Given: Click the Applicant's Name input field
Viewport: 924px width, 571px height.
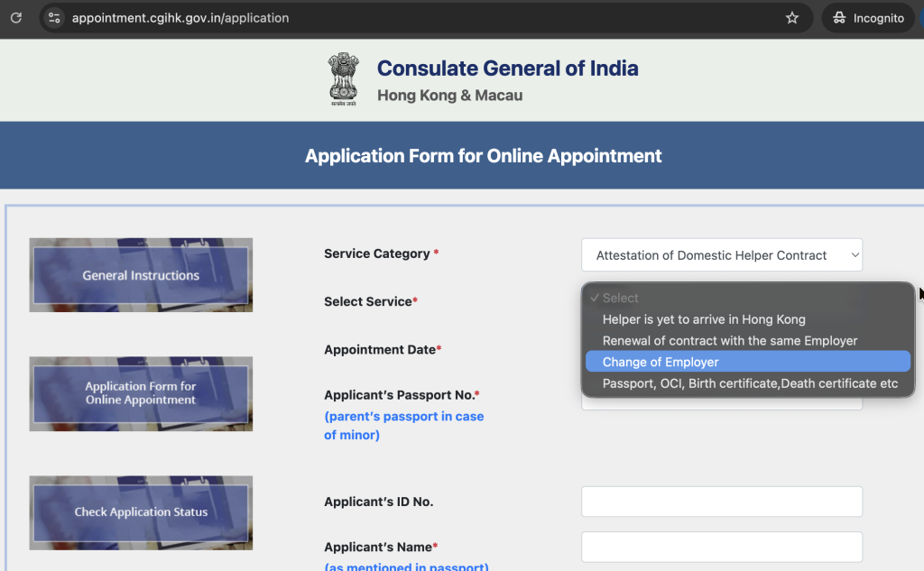Looking at the screenshot, I should (721, 547).
